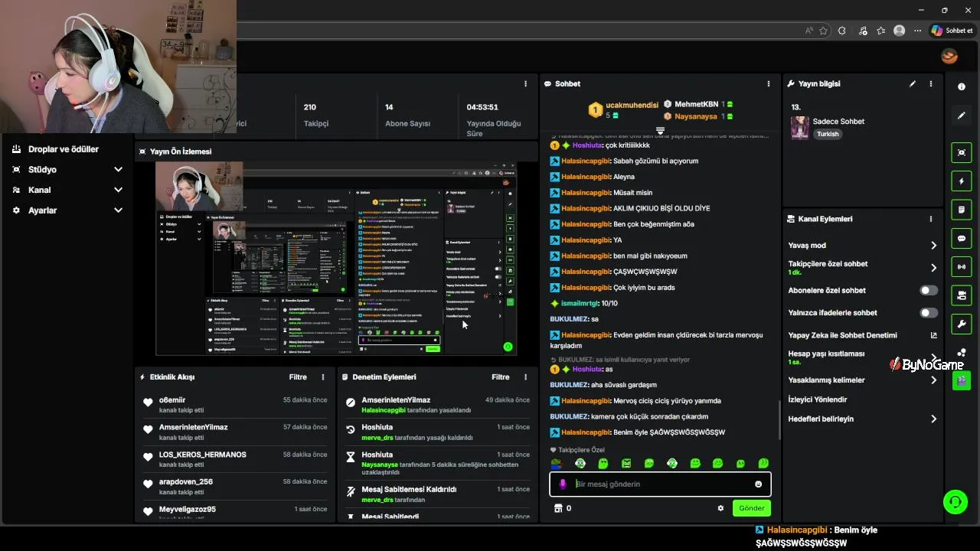Expand the Ayarlar menu chevron
This screenshot has width=980, height=551.
(118, 210)
